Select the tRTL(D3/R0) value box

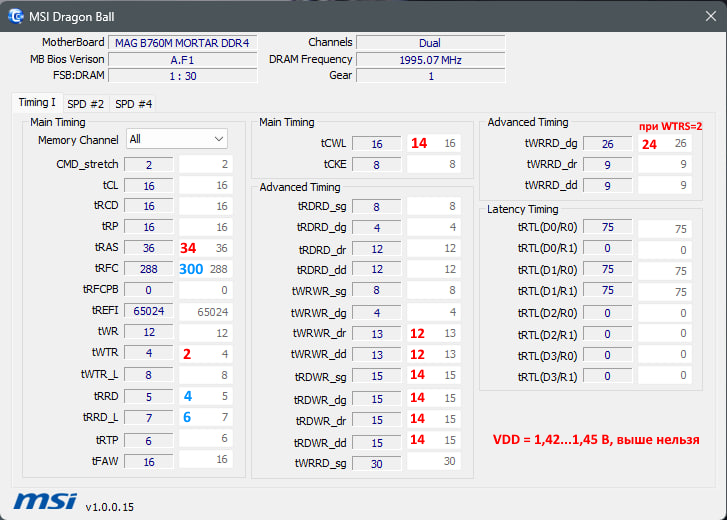point(607,355)
